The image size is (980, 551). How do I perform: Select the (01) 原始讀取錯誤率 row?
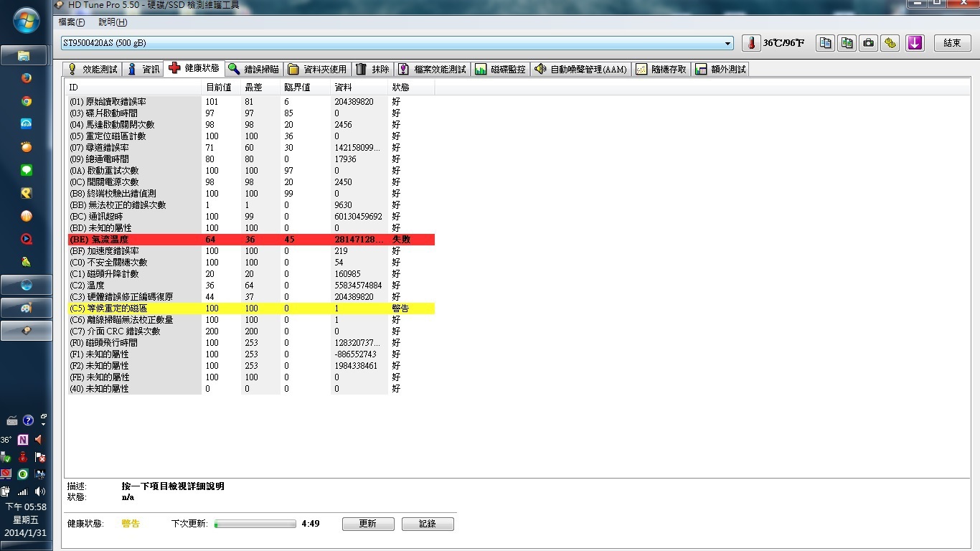[251, 101]
